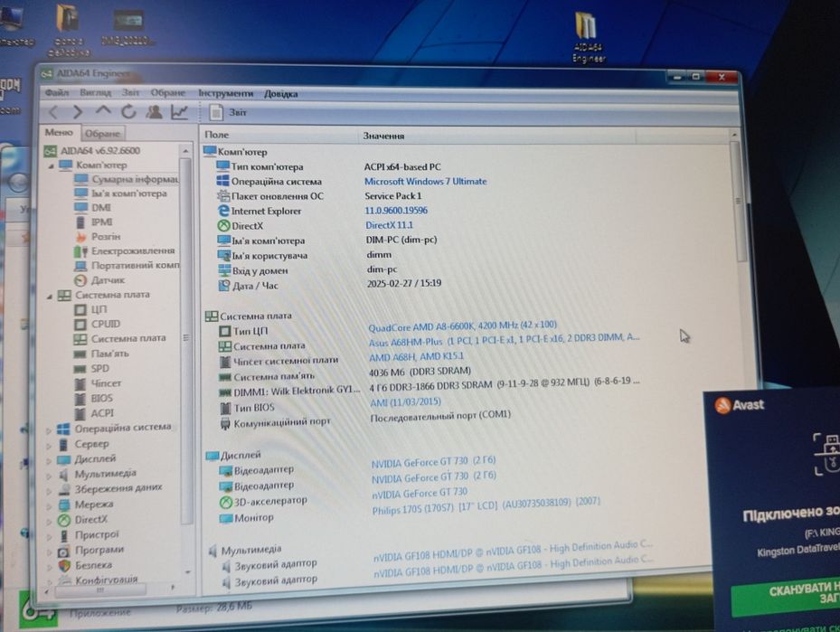Click AMI (11/03/2015) BIOS link
This screenshot has height=632, width=840.
point(406,401)
